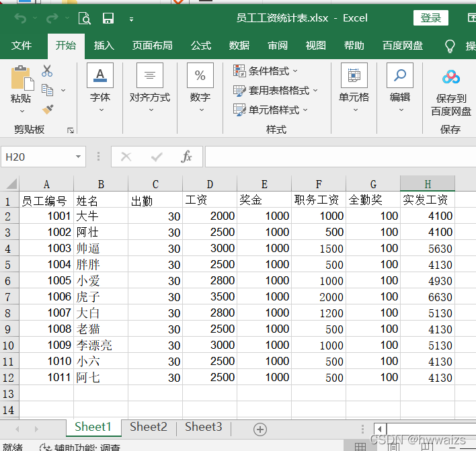Open Print Preview from quick access toolbar

[85, 19]
